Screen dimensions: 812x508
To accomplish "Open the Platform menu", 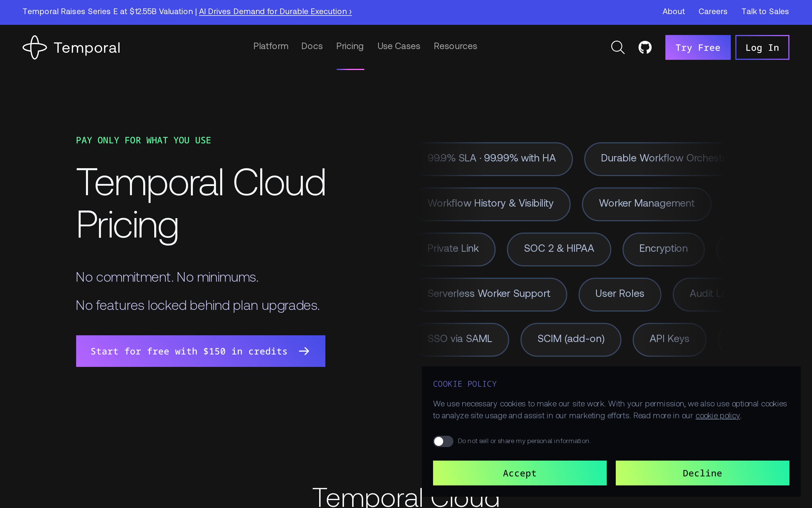I will click(271, 46).
